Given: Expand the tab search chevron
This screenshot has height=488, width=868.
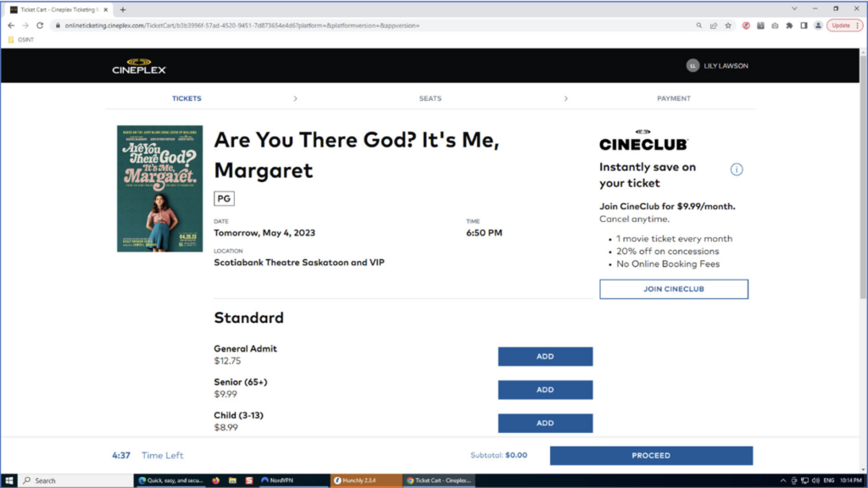Looking at the screenshot, I should [x=793, y=8].
